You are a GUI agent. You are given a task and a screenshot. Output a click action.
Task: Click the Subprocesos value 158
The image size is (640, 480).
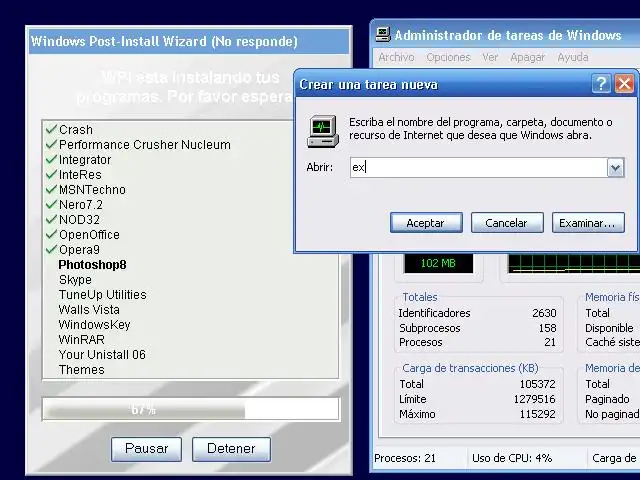point(547,328)
